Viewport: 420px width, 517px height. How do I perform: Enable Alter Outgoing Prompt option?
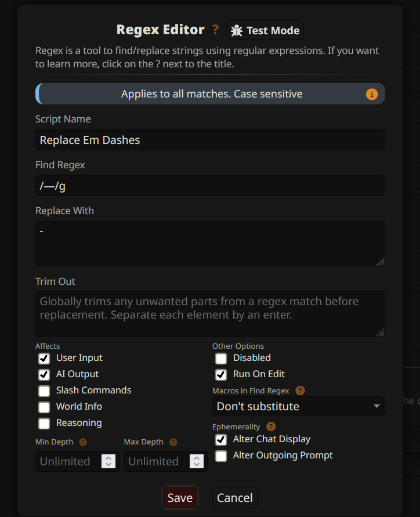[x=221, y=455]
